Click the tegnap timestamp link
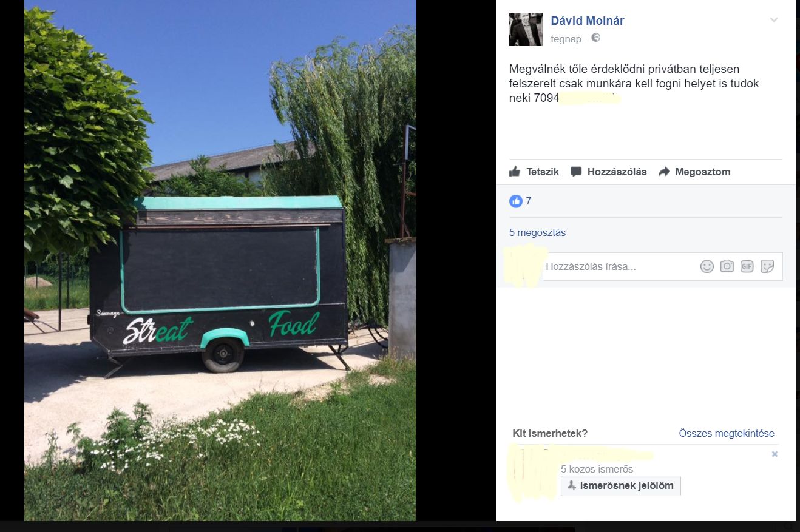 (x=566, y=39)
